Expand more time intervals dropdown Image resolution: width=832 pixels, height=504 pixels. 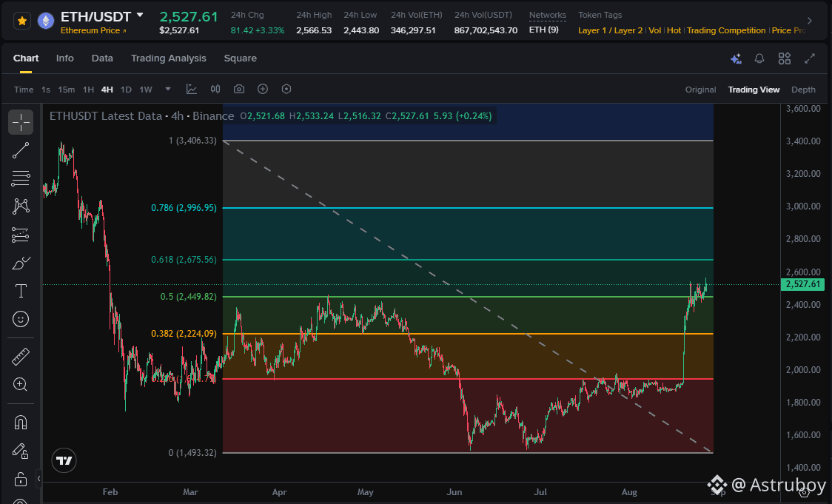click(x=168, y=89)
